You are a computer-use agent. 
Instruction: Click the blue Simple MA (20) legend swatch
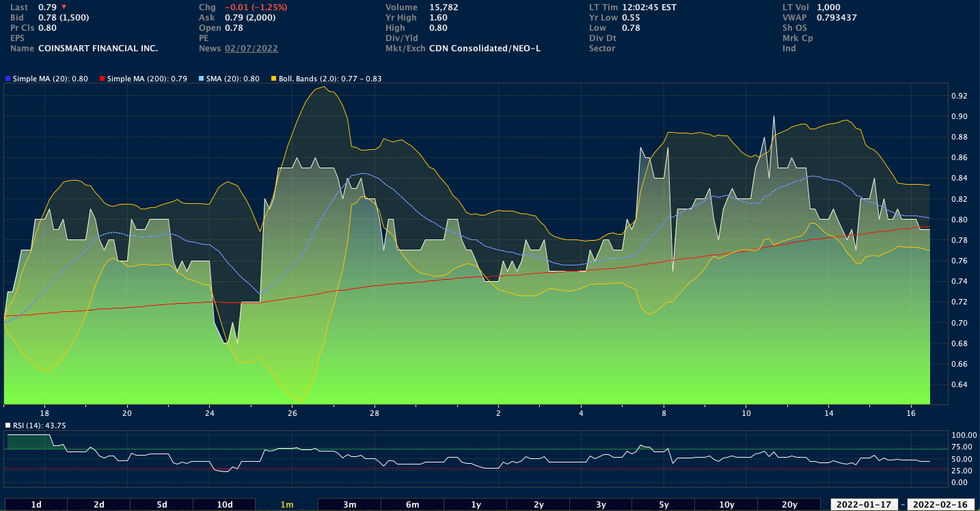click(x=8, y=79)
